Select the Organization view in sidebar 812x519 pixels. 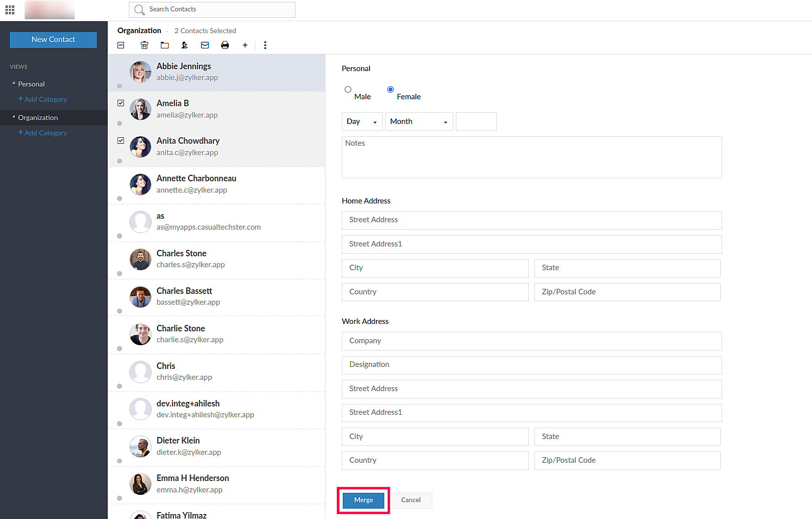pyautogui.click(x=38, y=118)
